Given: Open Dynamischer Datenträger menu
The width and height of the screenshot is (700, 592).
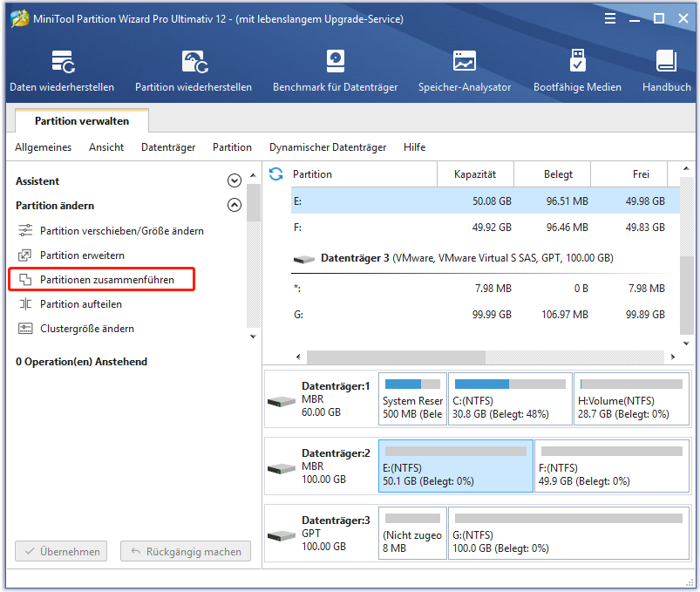Looking at the screenshot, I should [328, 146].
